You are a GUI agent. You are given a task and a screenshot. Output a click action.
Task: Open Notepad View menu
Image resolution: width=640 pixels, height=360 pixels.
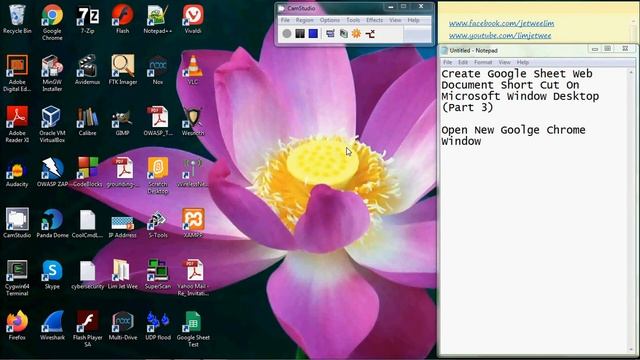tap(504, 62)
